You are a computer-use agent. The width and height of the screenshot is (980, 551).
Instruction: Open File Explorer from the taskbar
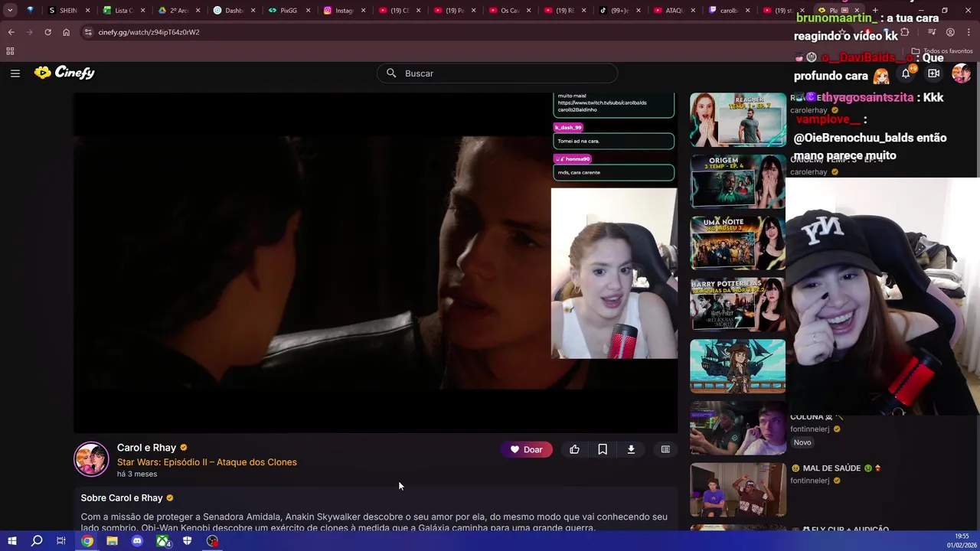pos(112,541)
